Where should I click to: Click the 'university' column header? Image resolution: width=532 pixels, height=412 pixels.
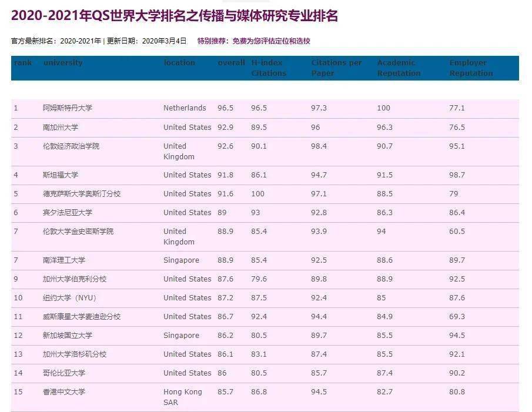click(63, 63)
